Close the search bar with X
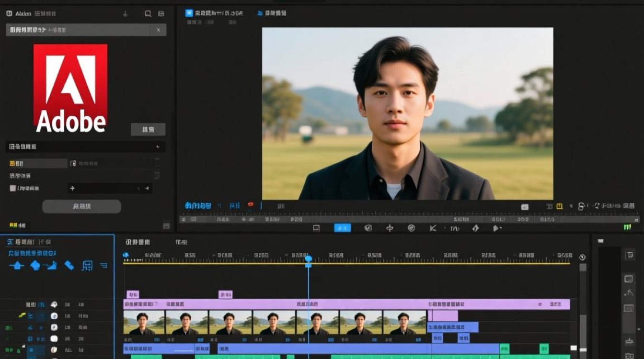Screen dimensions: 644x359 tap(158, 30)
